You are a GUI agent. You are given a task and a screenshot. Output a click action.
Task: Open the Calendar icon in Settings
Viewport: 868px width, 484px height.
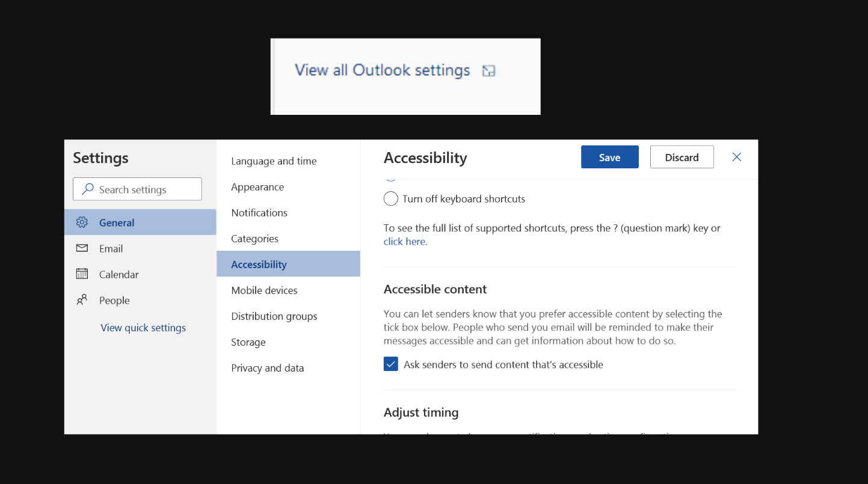[x=82, y=274]
